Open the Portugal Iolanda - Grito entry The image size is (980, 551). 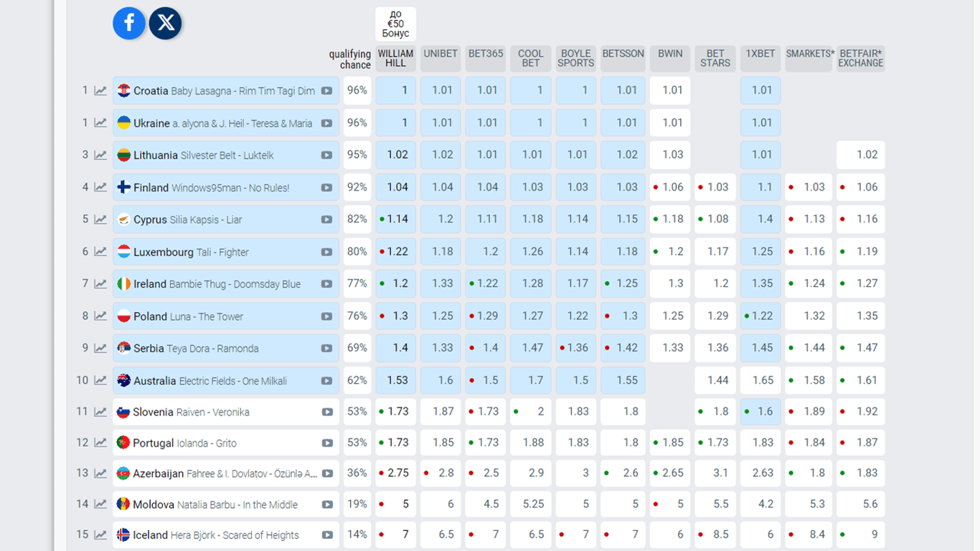pos(215,443)
